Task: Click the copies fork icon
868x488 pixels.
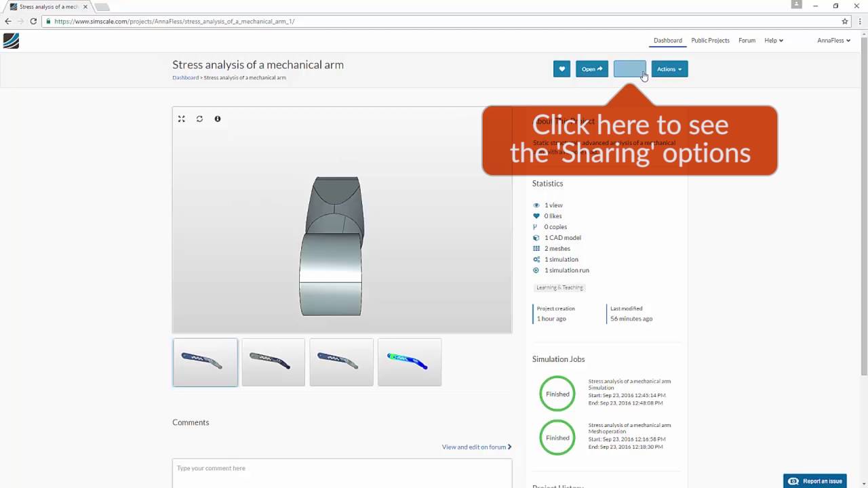Action: (536, 227)
